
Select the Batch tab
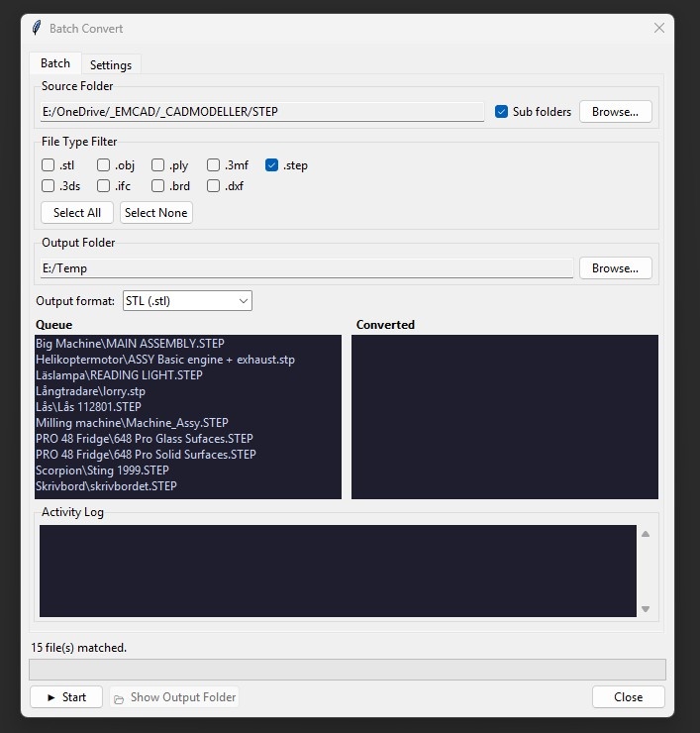point(55,63)
